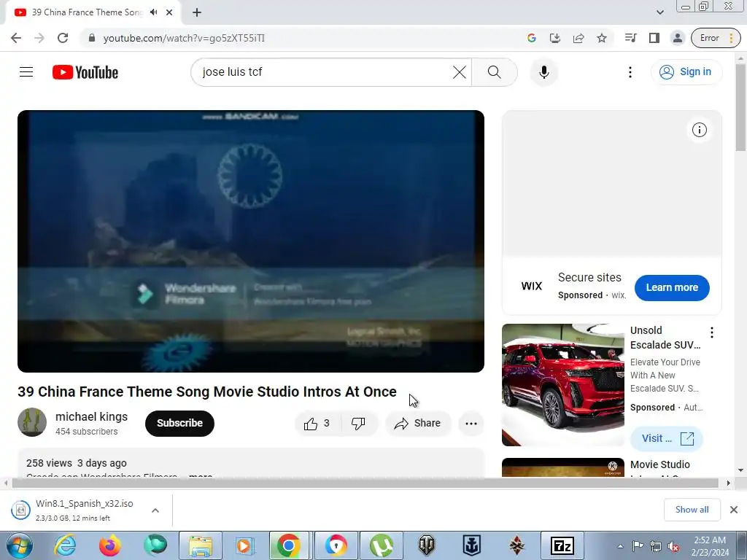Go forward in the browser
The image size is (747, 560).
39,38
